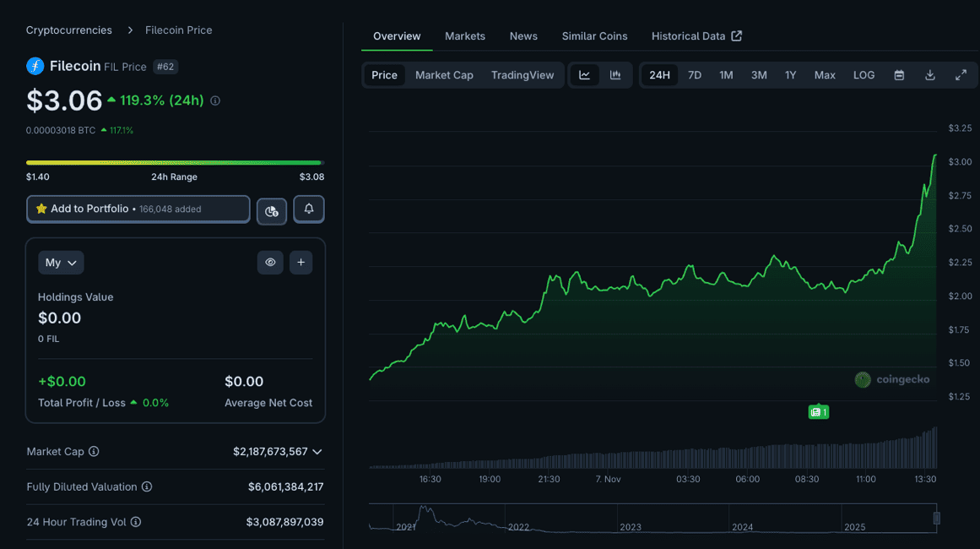Switch to candlestick chart view icon
Image resolution: width=980 pixels, height=549 pixels.
[615, 75]
